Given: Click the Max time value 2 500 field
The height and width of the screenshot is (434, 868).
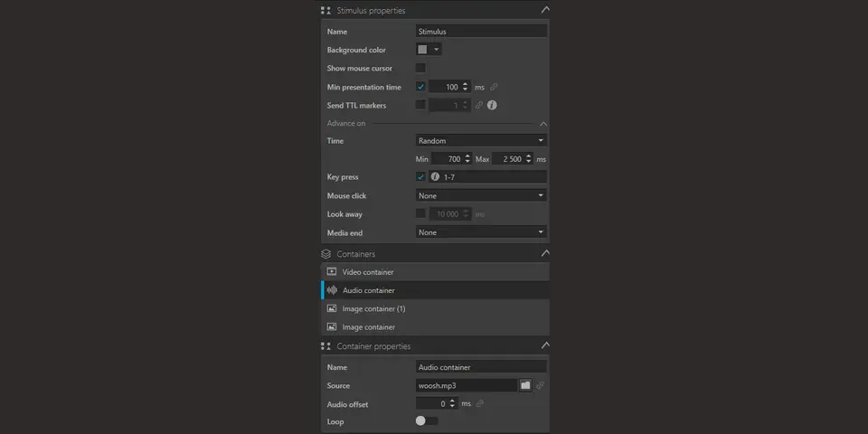Looking at the screenshot, I should (x=507, y=159).
